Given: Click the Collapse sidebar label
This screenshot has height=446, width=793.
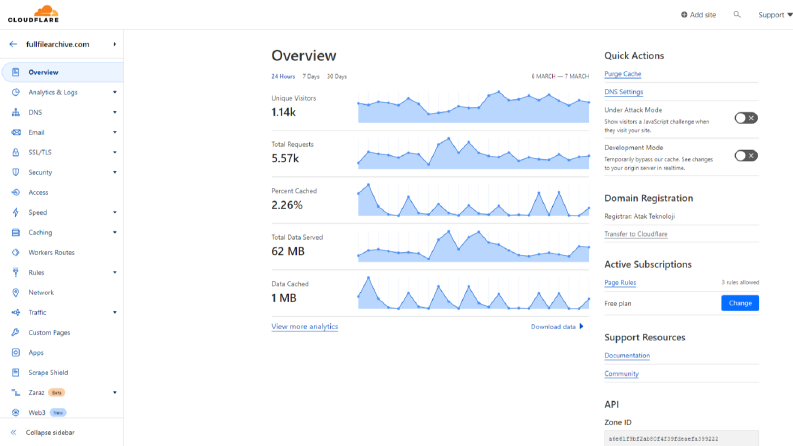Looking at the screenshot, I should pos(50,432).
